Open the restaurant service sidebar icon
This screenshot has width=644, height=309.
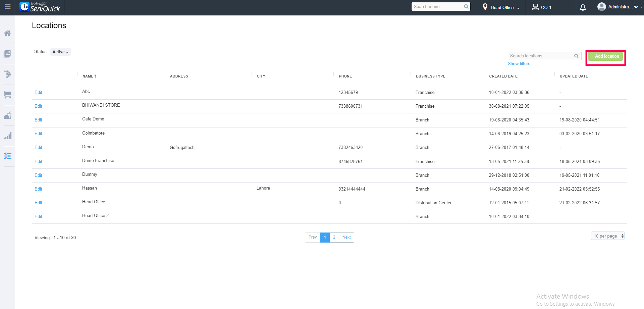[7, 115]
